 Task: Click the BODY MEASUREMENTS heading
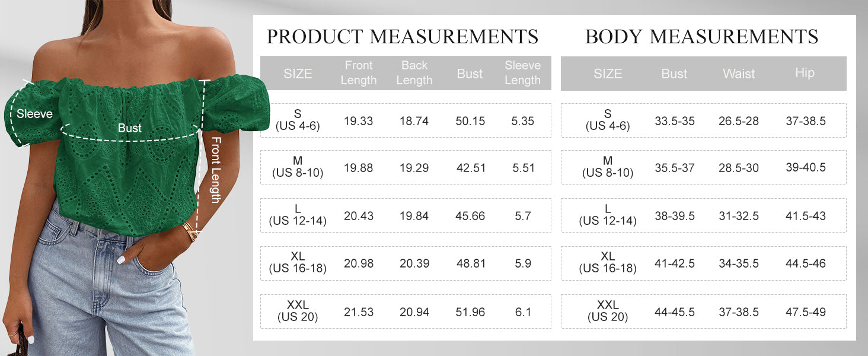click(701, 37)
